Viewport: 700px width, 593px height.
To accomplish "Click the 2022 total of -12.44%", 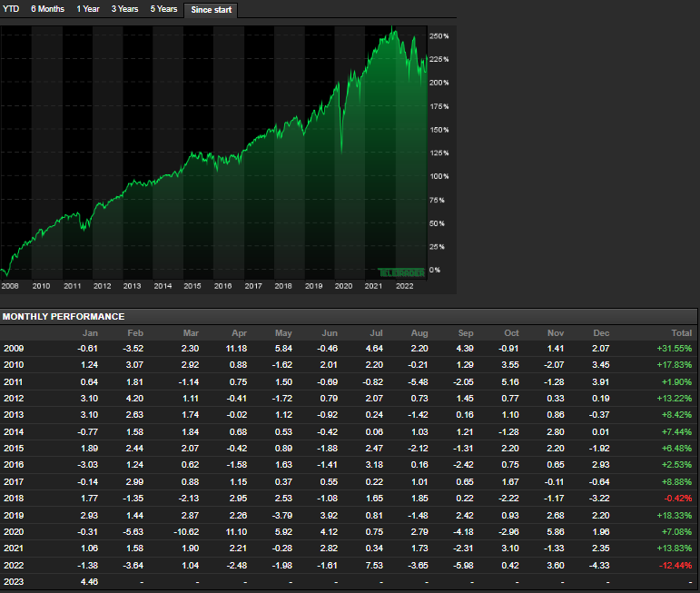I will point(674,565).
